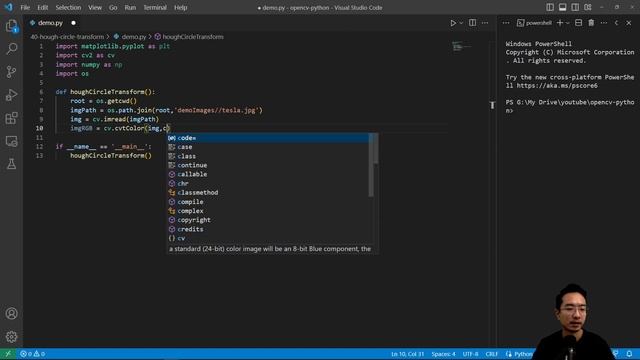The image size is (640, 360).
Task: Click the remote window status bar icon
Action: click(x=8, y=354)
